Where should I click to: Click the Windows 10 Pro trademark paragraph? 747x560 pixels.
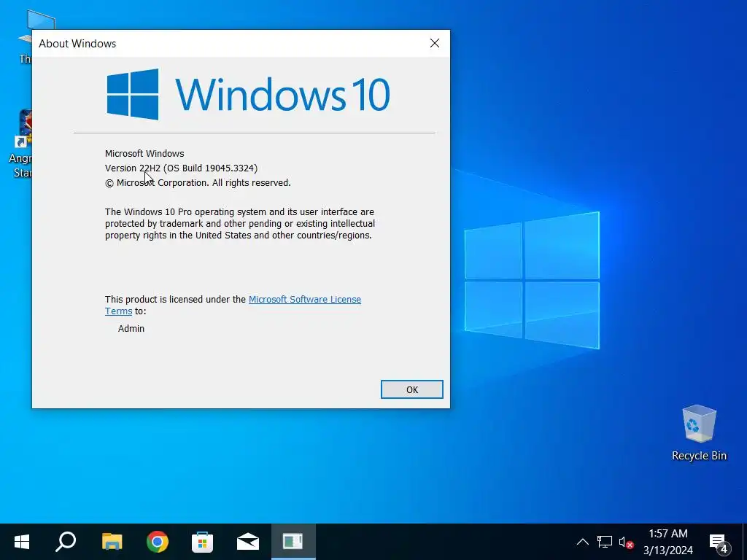click(x=239, y=223)
